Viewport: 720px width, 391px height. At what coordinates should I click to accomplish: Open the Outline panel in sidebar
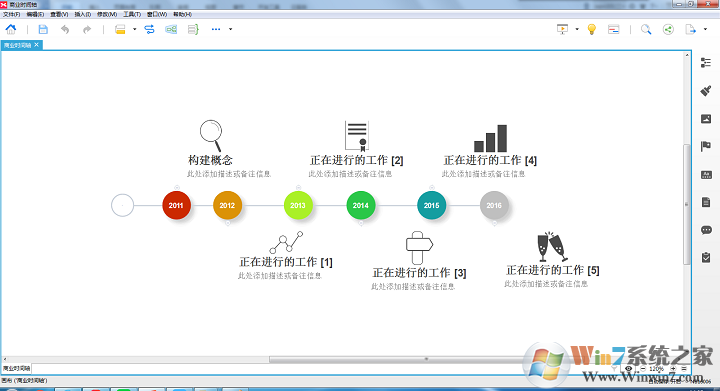[706, 63]
